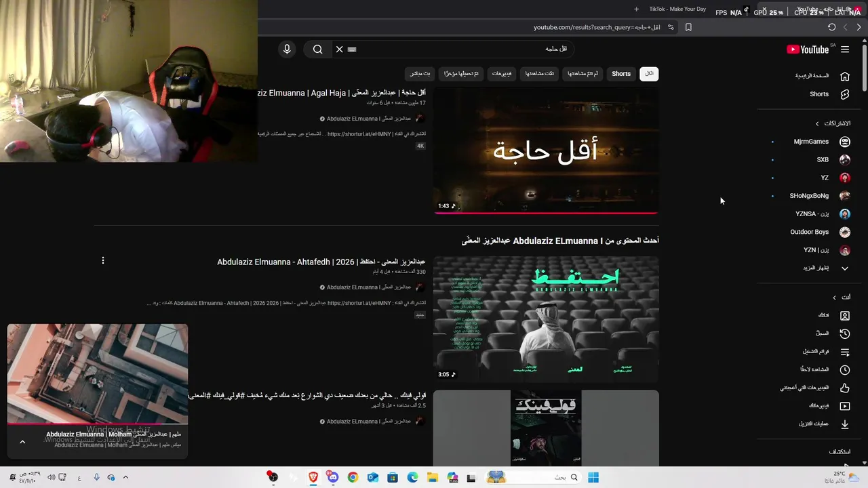This screenshot has height=488, width=868.
Task: Click the mini player progress bar
Action: (x=98, y=424)
